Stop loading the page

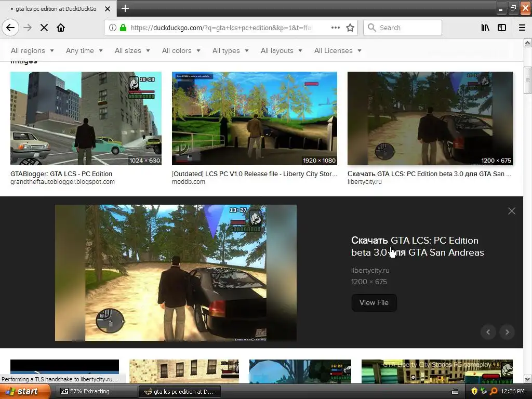point(44,28)
